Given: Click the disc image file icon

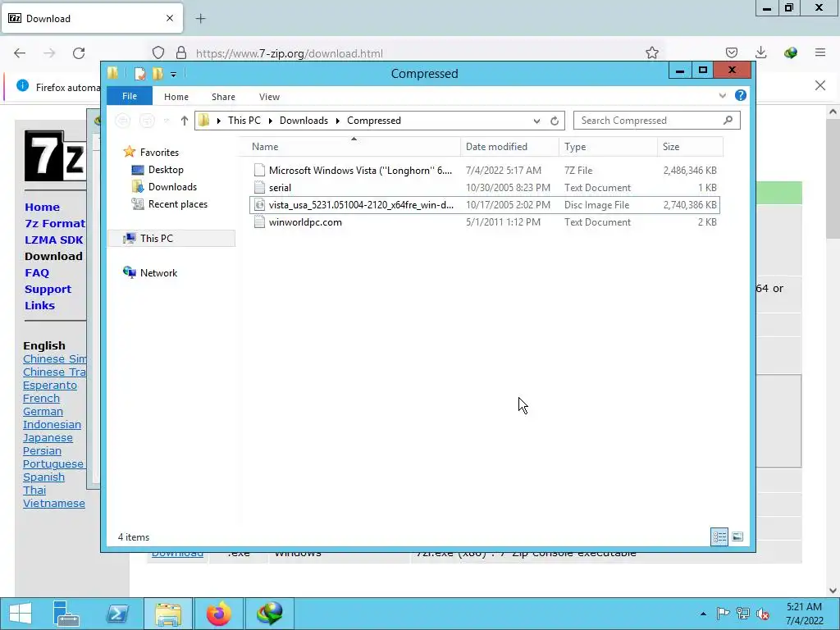Looking at the screenshot, I should [259, 204].
